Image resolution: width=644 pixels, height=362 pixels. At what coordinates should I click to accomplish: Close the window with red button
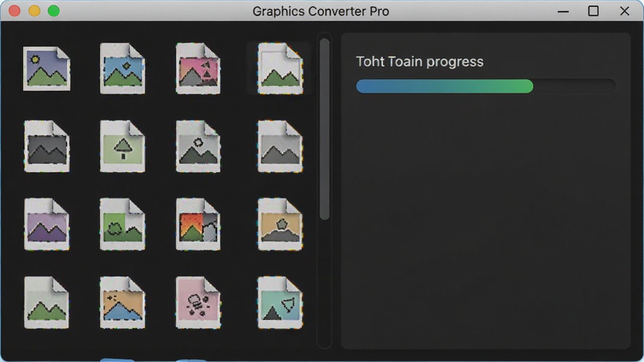(x=15, y=11)
